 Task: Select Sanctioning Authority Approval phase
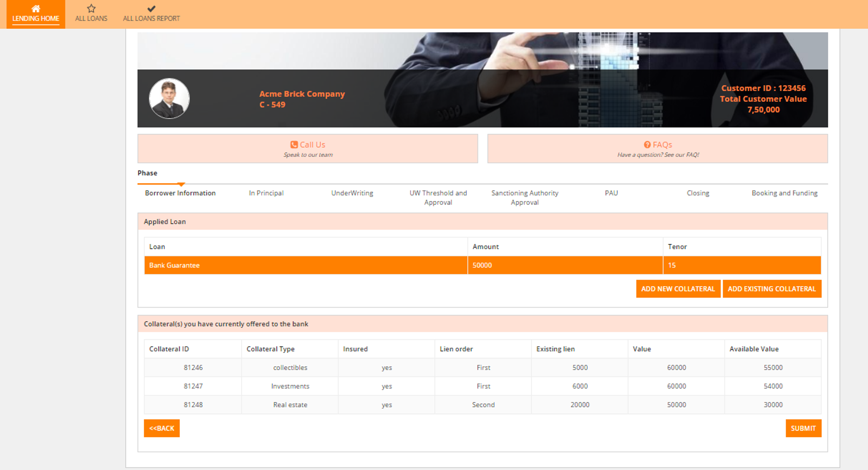pos(525,197)
